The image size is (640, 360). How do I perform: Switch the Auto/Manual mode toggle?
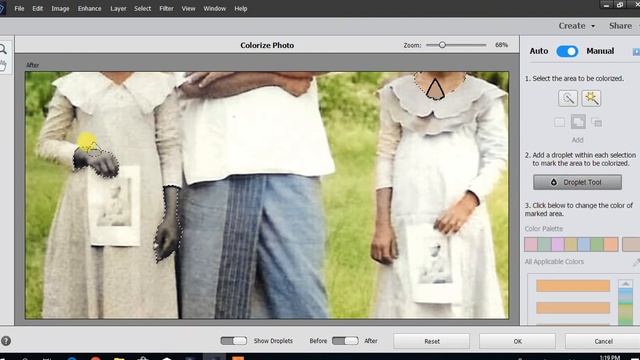tap(567, 51)
